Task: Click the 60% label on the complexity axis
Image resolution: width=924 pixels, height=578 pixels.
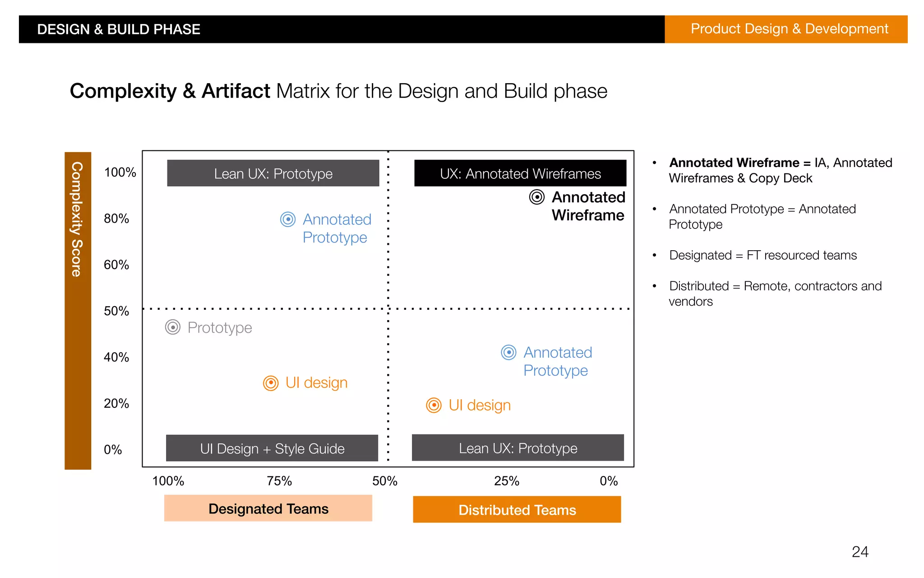Action: (x=116, y=265)
